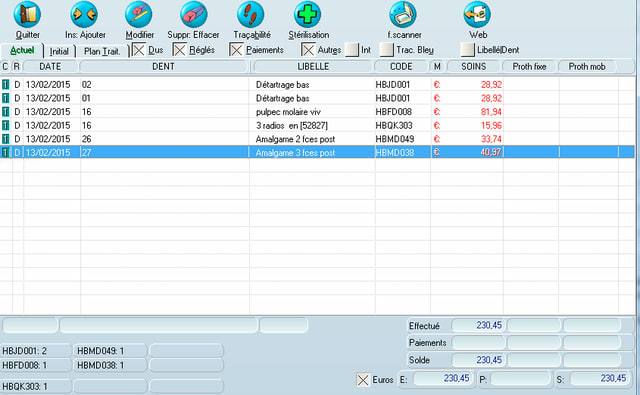Enable the Libellé|Dent checkbox
Viewport: 640px width, 395px height.
tap(467, 50)
